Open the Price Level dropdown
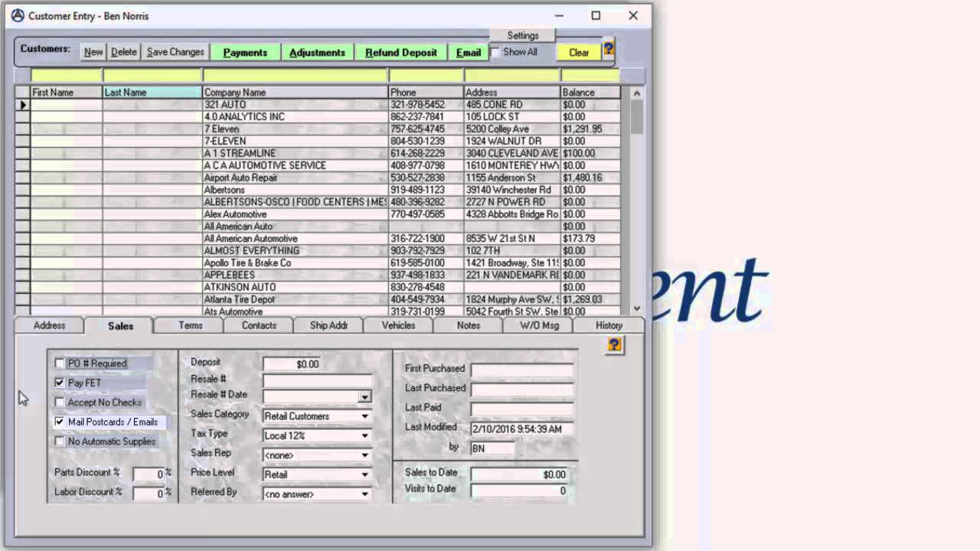The height and width of the screenshot is (551, 980). (x=365, y=474)
